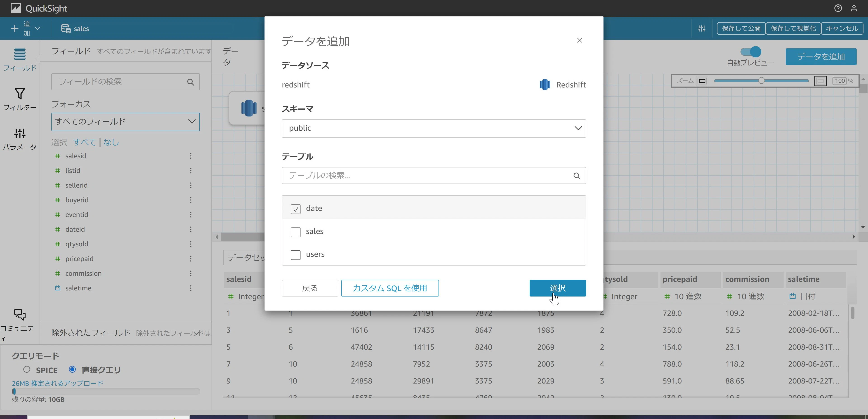Click the 選択 button in the dialog
The height and width of the screenshot is (419, 868).
(558, 288)
